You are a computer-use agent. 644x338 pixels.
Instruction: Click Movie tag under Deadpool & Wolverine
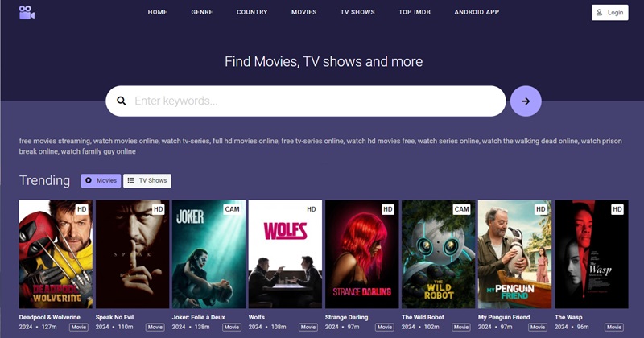pos(78,328)
